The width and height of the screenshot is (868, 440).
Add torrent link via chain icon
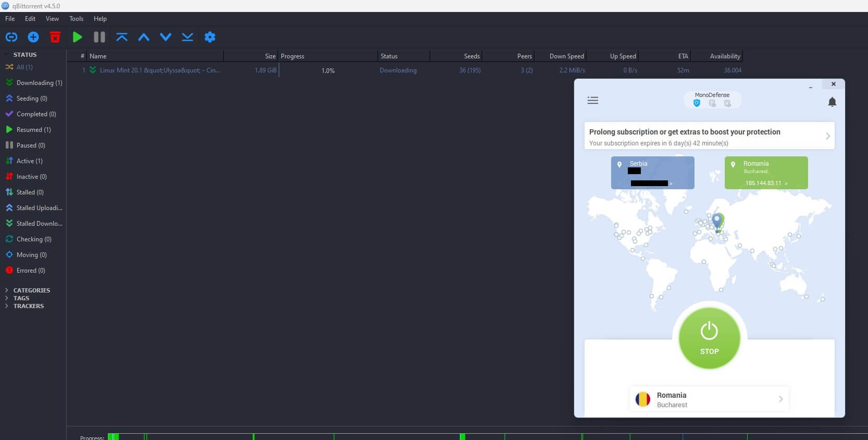coord(11,37)
